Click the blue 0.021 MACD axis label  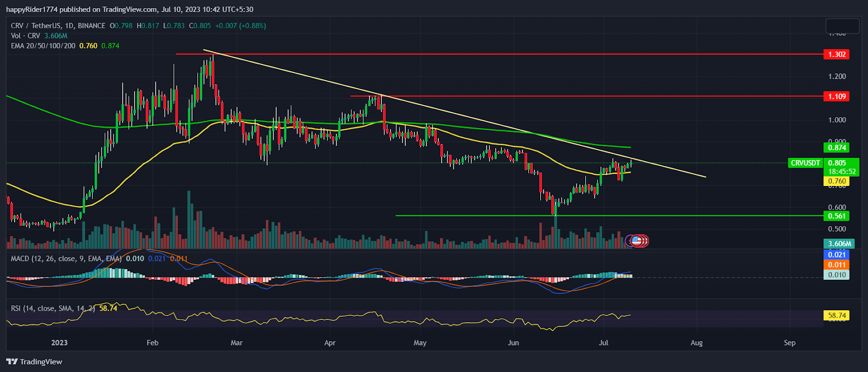(836, 255)
